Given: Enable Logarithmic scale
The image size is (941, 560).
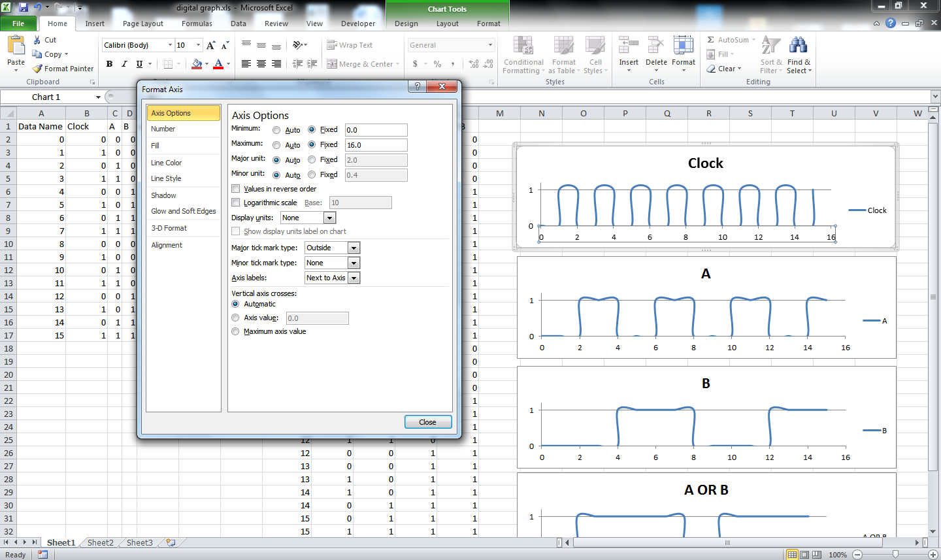Looking at the screenshot, I should pos(236,203).
